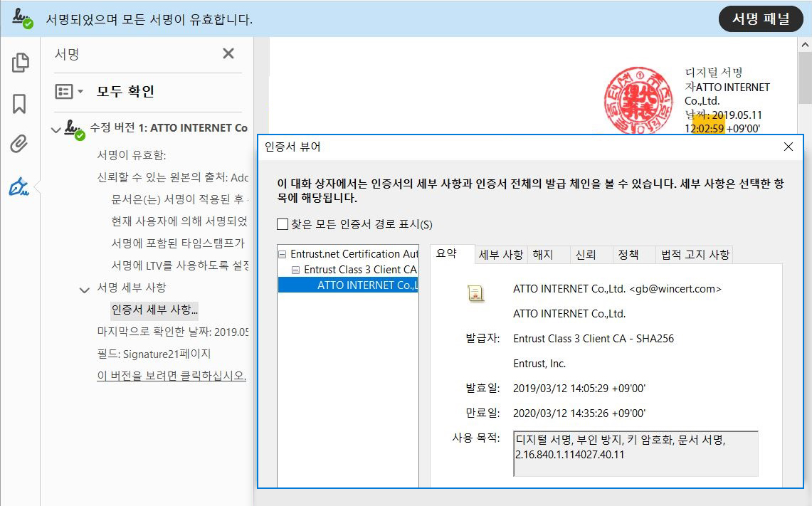
Task: Click the Entrust, Inc. issuer organization text
Action: click(x=539, y=364)
